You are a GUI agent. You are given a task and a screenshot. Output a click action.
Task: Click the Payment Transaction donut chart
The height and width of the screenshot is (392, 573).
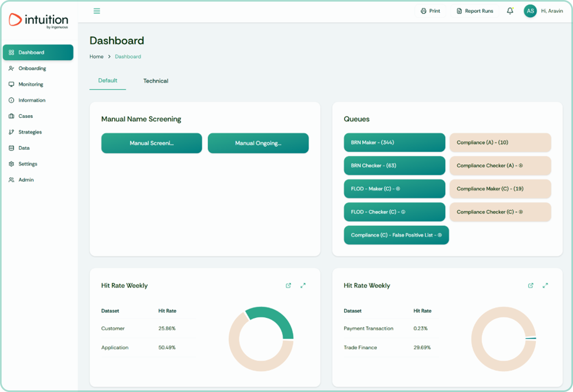pyautogui.click(x=503, y=339)
